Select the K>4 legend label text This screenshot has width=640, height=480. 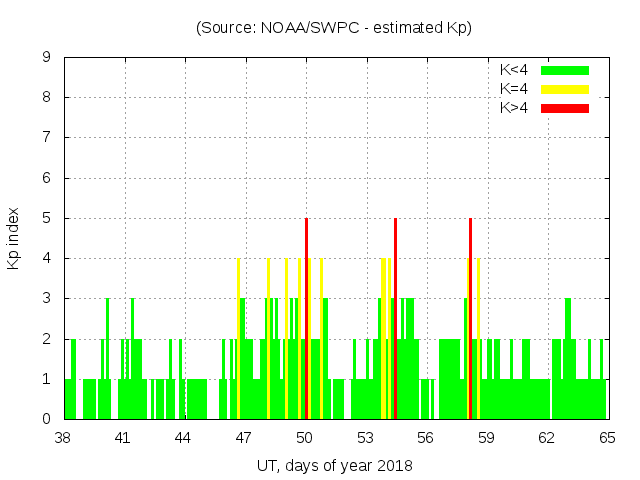point(514,108)
